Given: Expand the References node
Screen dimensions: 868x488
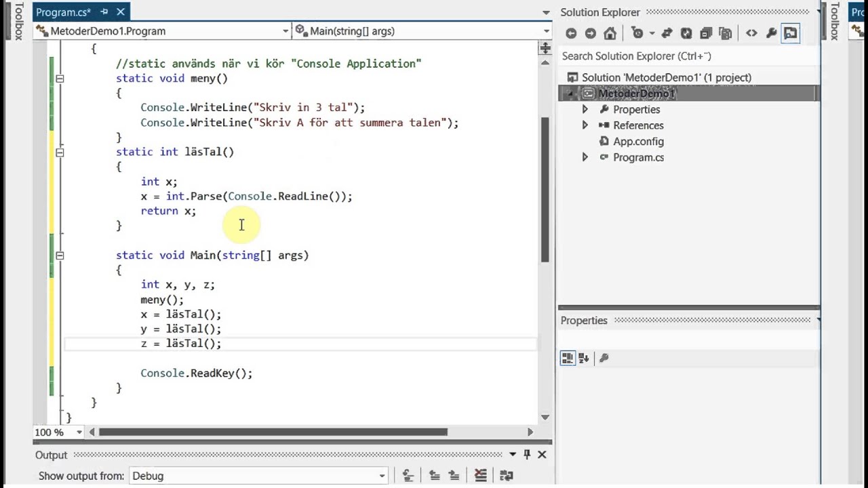Looking at the screenshot, I should [x=585, y=125].
